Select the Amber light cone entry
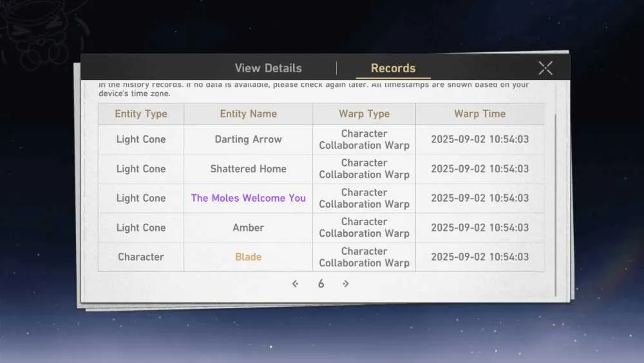This screenshot has height=363, width=644. 249,228
